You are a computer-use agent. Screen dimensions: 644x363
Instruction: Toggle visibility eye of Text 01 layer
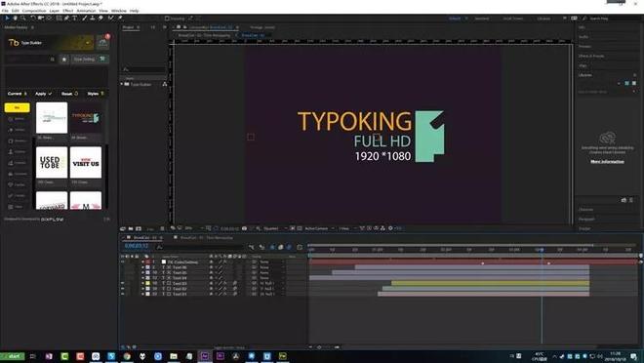click(x=122, y=294)
